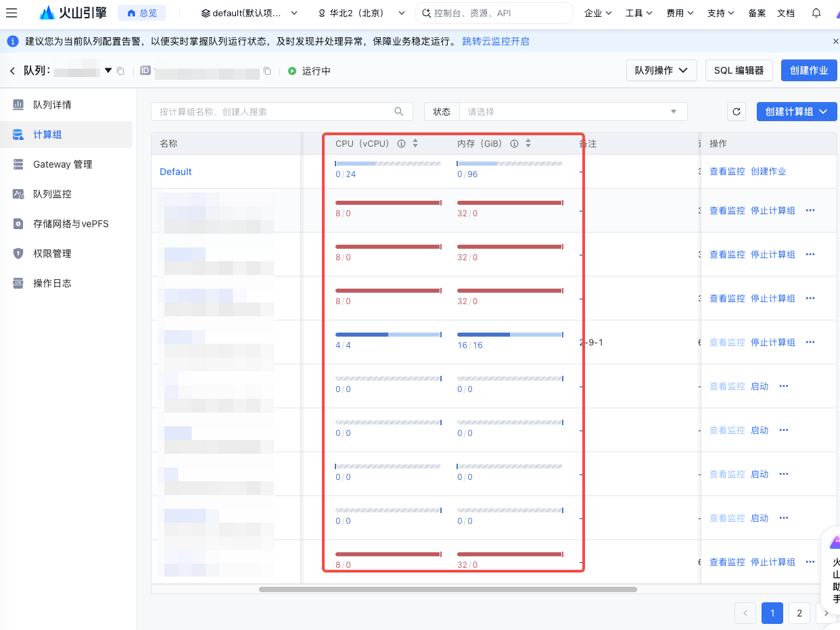Viewport: 840px width, 630px height.
Task: Open the notifications bell
Action: pyautogui.click(x=816, y=13)
